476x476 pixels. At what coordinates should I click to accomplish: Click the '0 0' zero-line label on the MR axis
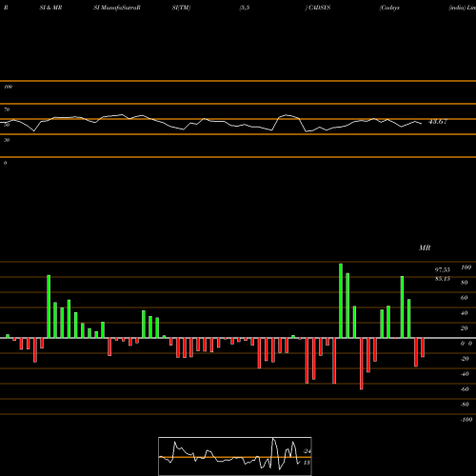466,344
